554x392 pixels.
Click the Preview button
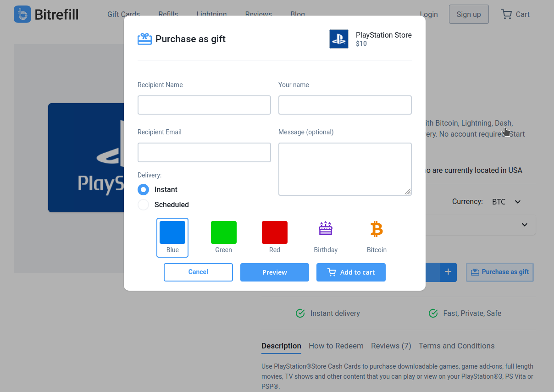tap(275, 272)
